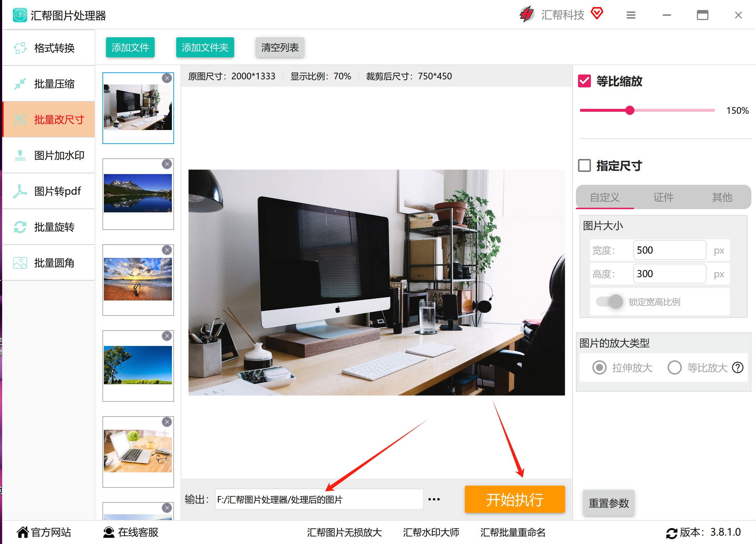Viewport: 756px width, 544px height.
Task: Open the 批量压缩 batch compress section
Action: pos(48,84)
